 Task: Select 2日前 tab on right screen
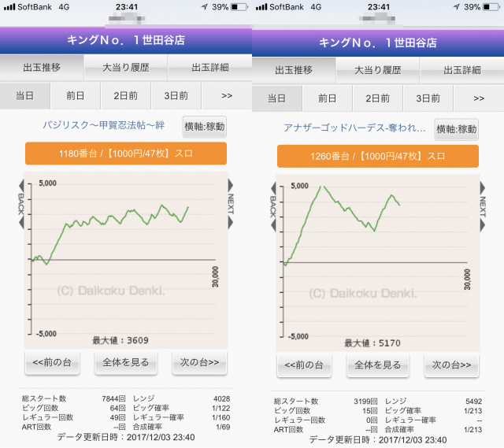tap(378, 98)
